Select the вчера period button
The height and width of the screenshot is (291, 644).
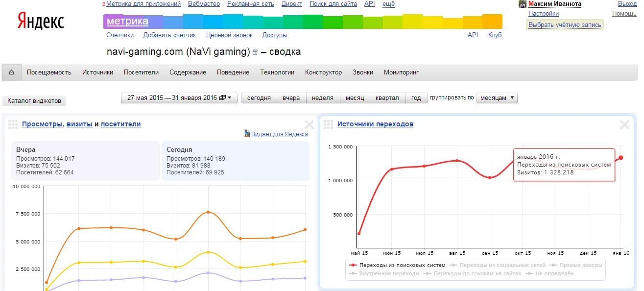click(x=291, y=98)
